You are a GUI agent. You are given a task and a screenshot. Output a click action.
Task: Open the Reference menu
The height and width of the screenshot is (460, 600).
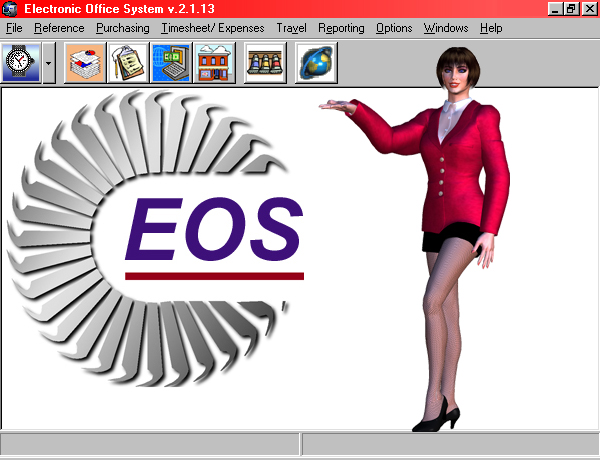pyautogui.click(x=59, y=28)
